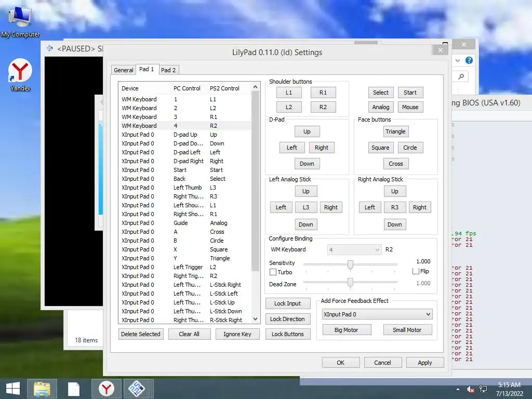Image resolution: width=532 pixels, height=399 pixels.
Task: Click the PS2 Control column header
Action: 229,88
